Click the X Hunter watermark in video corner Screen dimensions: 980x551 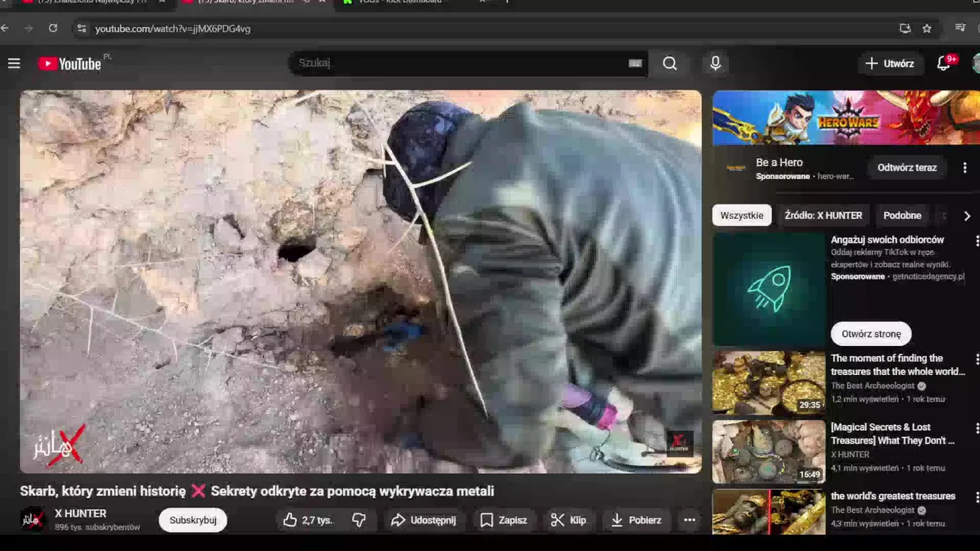[678, 442]
